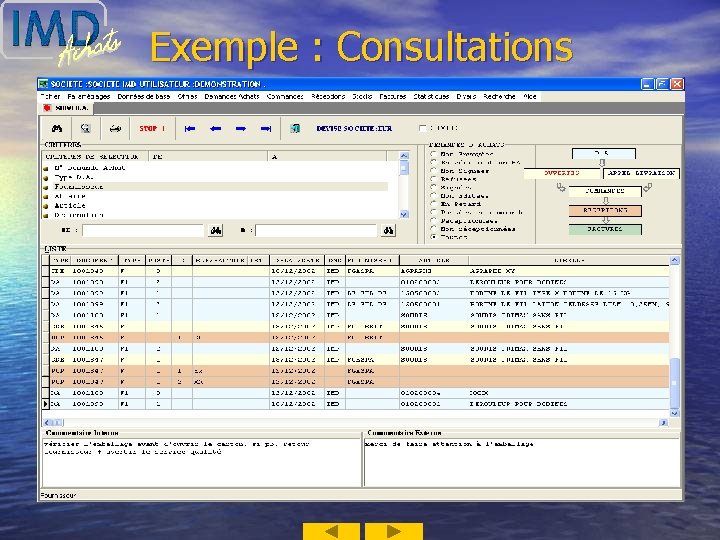The width and height of the screenshot is (720, 540).
Task: Select the first radio button in Demandes d'achats group
Action: (433, 154)
